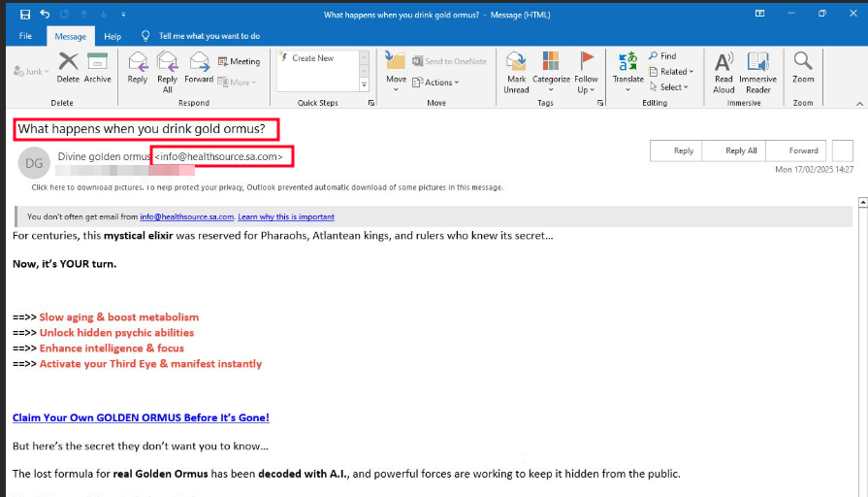Expand the Quick Steps gallery
The height and width of the screenshot is (497, 868).
(x=365, y=84)
